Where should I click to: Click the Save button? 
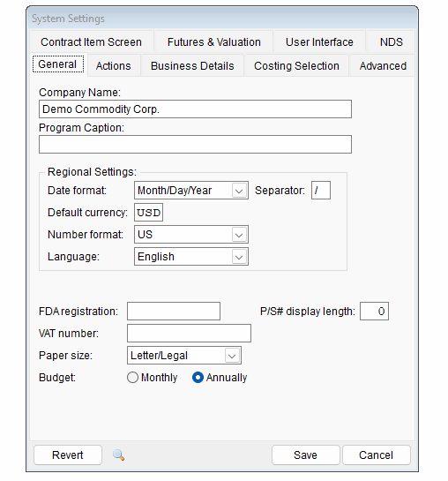pyautogui.click(x=305, y=455)
